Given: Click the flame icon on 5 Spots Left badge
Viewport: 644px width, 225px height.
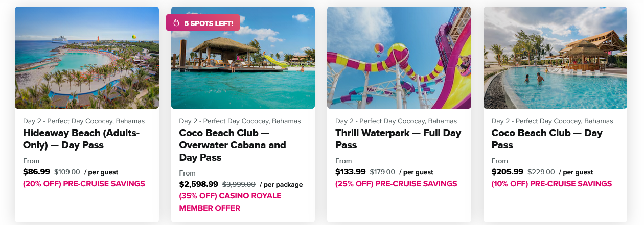Looking at the screenshot, I should (177, 23).
